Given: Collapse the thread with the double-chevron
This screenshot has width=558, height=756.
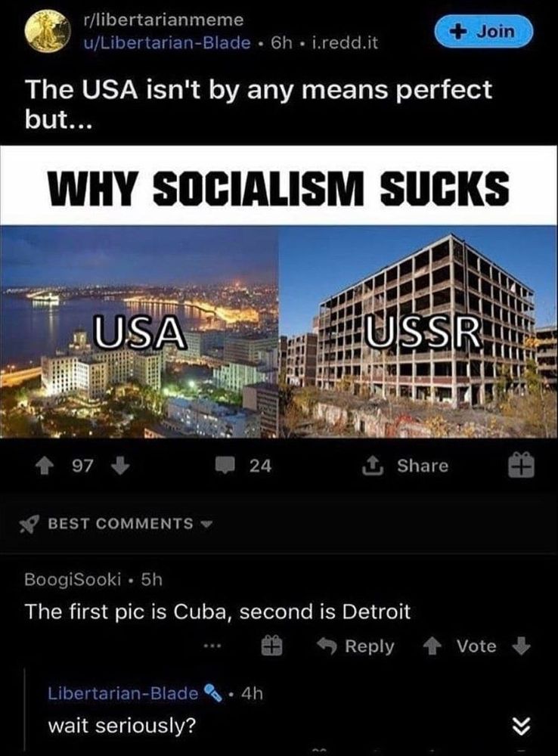Looking at the screenshot, I should [522, 727].
